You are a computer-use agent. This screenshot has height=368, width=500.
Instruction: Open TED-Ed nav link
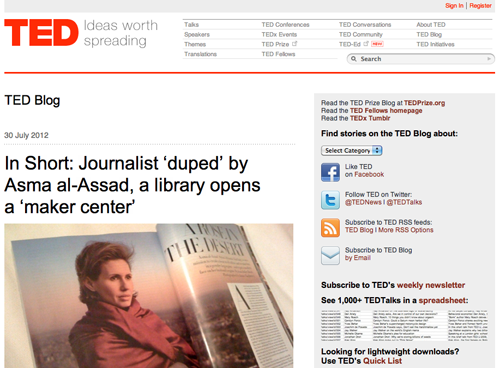(350, 44)
